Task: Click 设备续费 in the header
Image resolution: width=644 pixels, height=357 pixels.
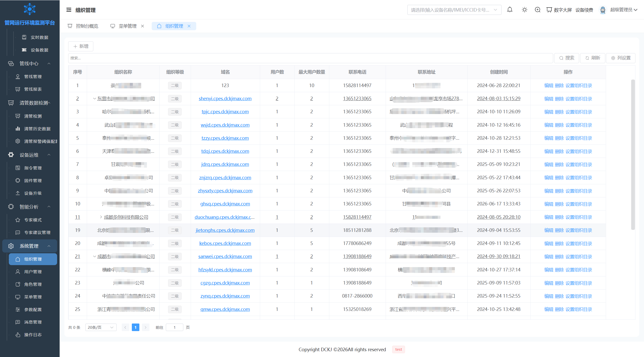Action: [584, 10]
